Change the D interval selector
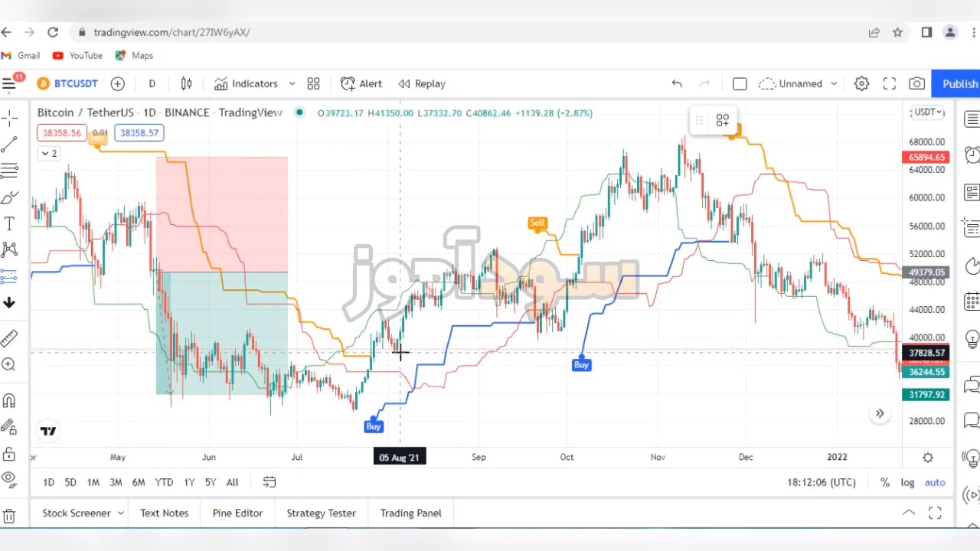 [x=152, y=83]
